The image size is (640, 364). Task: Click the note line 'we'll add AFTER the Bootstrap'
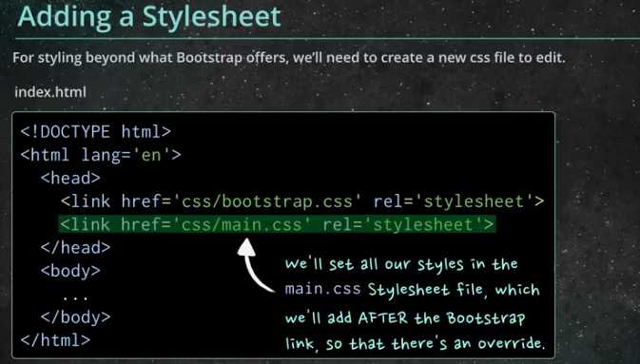tap(405, 318)
